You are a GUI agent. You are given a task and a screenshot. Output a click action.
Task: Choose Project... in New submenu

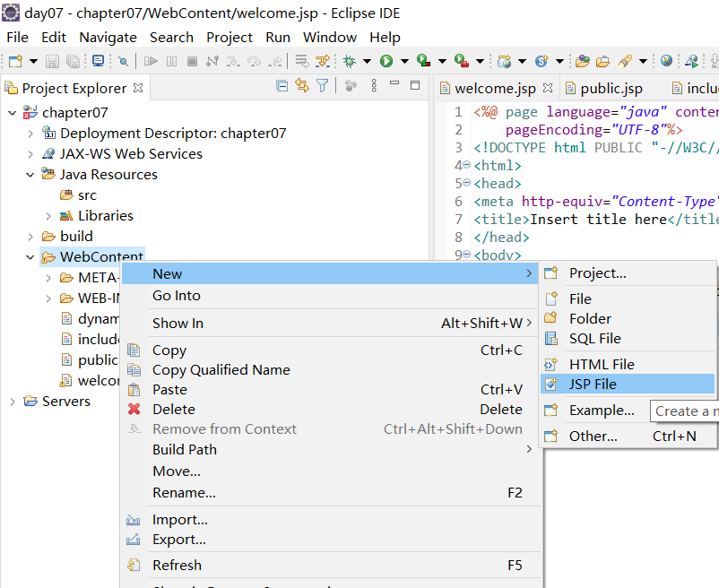tap(628, 273)
